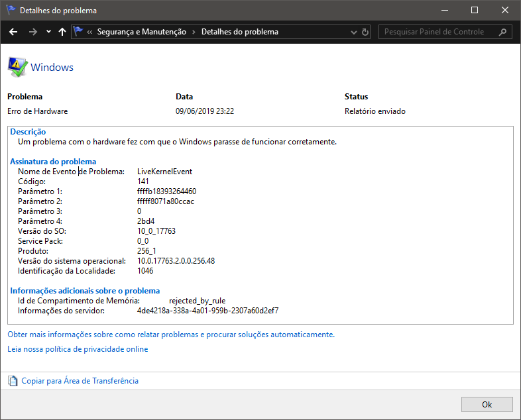The width and height of the screenshot is (521, 420).
Task: Open link about relatar problemas automaticamente
Action: [171, 335]
